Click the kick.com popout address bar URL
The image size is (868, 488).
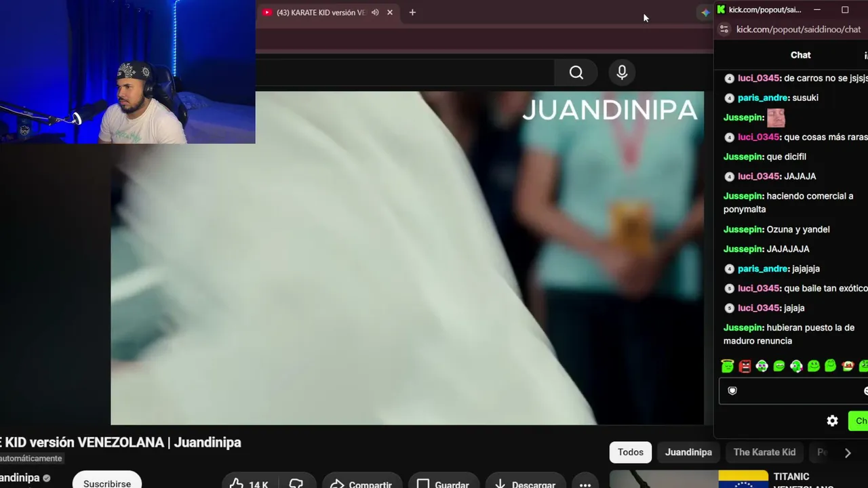(x=798, y=29)
